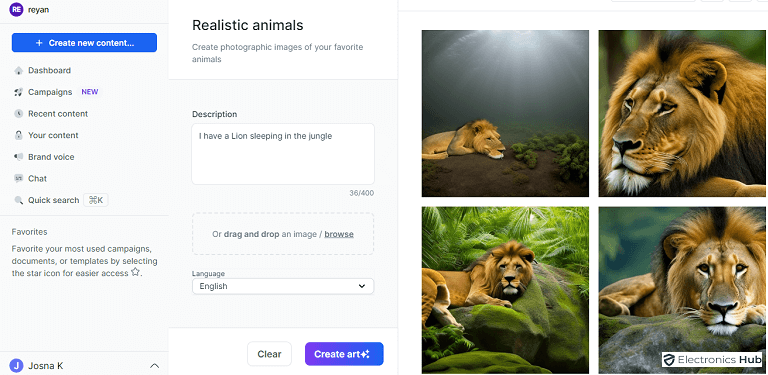This screenshot has width=768, height=375.
Task: Click the Quick search magnifier icon
Action: [x=19, y=200]
